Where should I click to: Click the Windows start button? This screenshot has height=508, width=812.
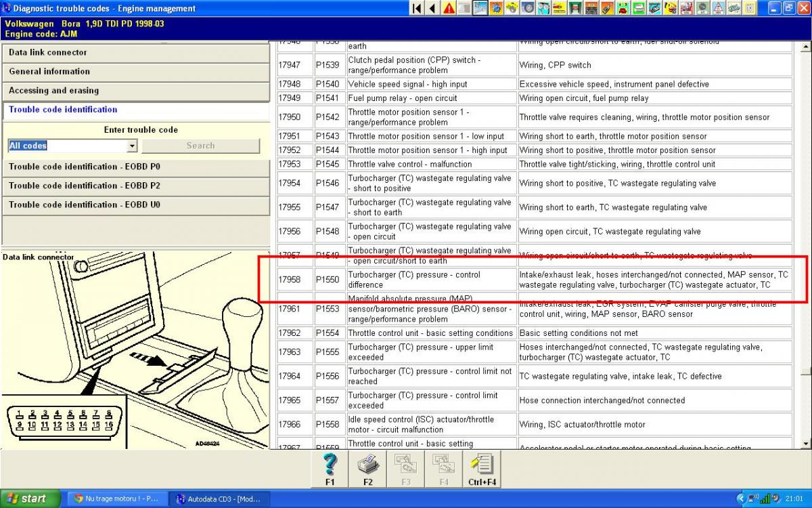click(28, 499)
